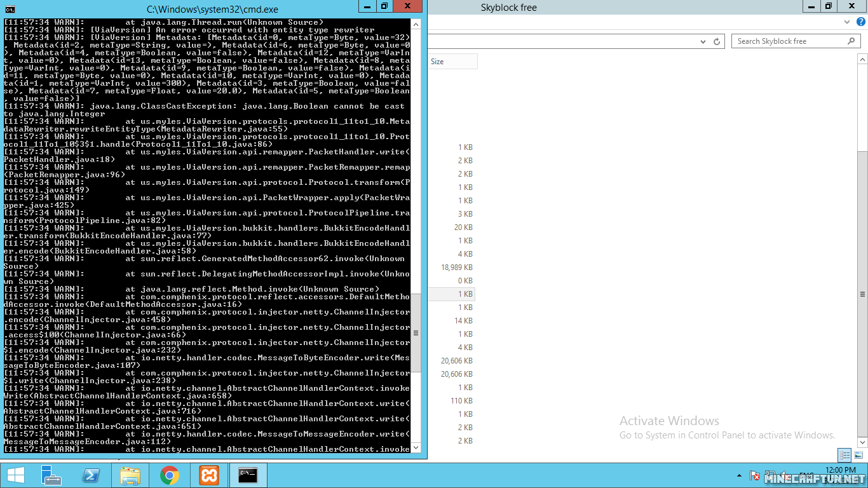Open the Action Center flag in the tray
The height and width of the screenshot is (488, 868).
point(756,475)
